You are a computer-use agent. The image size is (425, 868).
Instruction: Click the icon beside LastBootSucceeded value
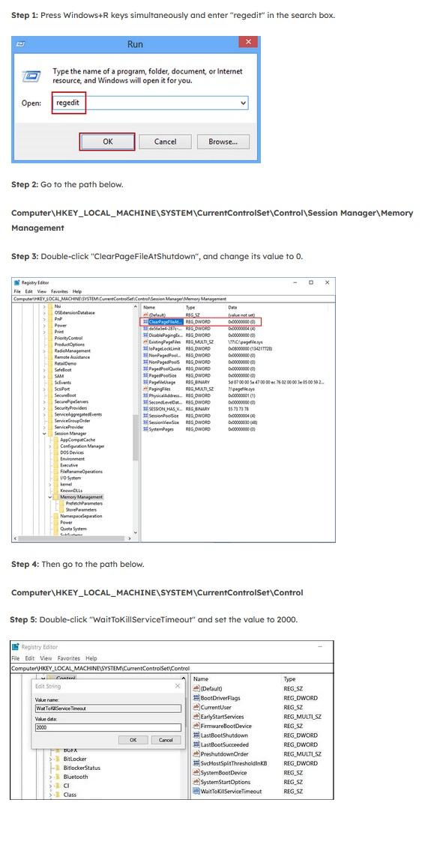196,744
